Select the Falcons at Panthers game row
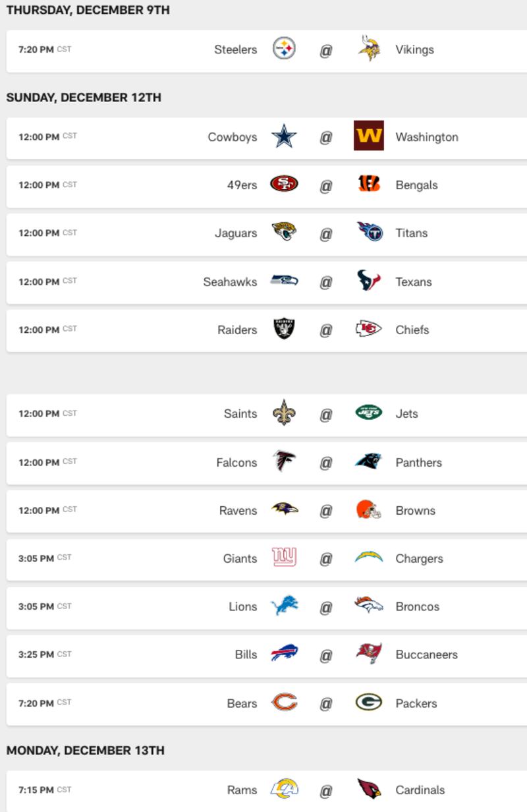The height and width of the screenshot is (812, 527). (x=267, y=462)
